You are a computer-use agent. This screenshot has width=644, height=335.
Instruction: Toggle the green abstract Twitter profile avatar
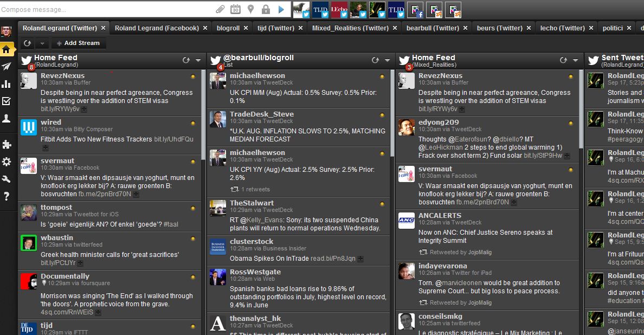[x=377, y=10]
